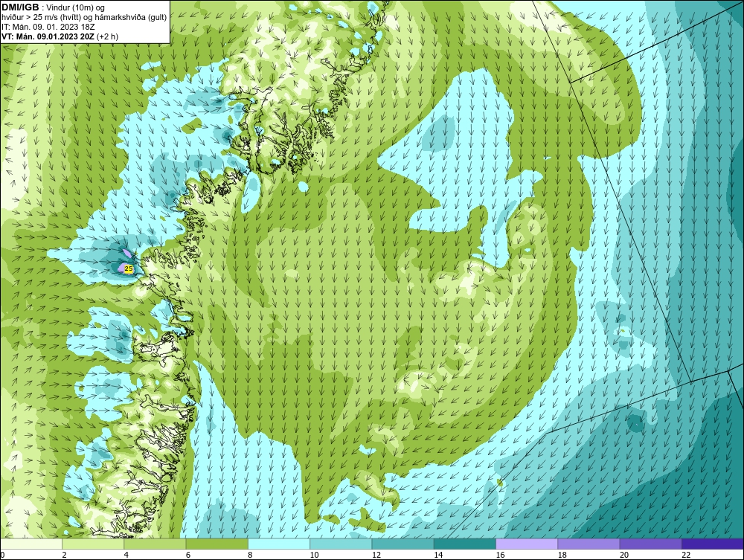Screen dimensions: 744x560
Task: Click the 10–12 m/s pale teal swatch
Action: (341, 544)
